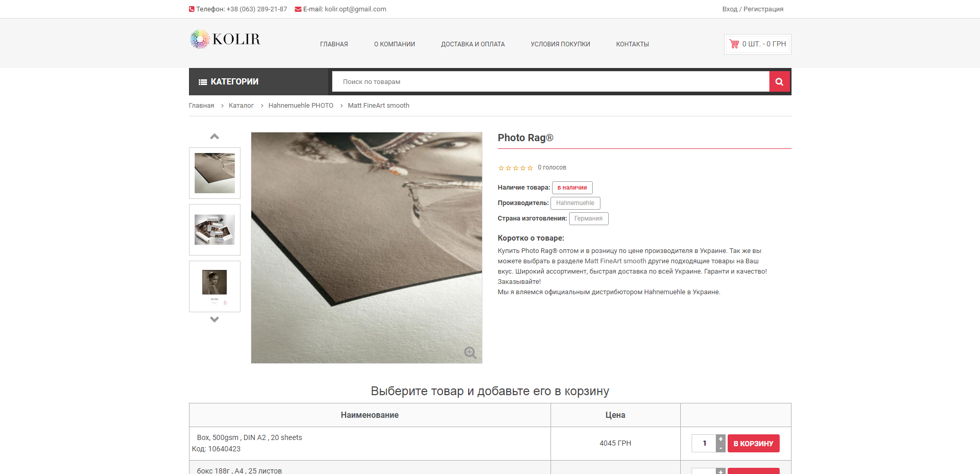Click into the Поиск по товарам search field
Viewport: 980px width, 474px height.
click(550, 82)
